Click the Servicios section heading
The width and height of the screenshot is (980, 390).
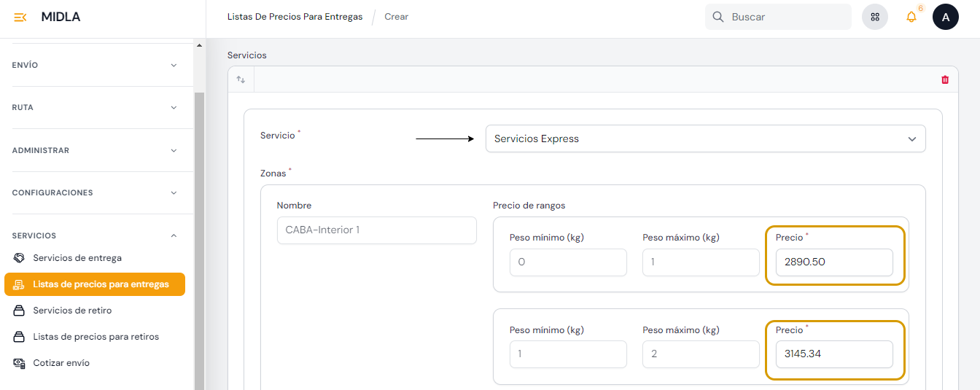coord(247,55)
